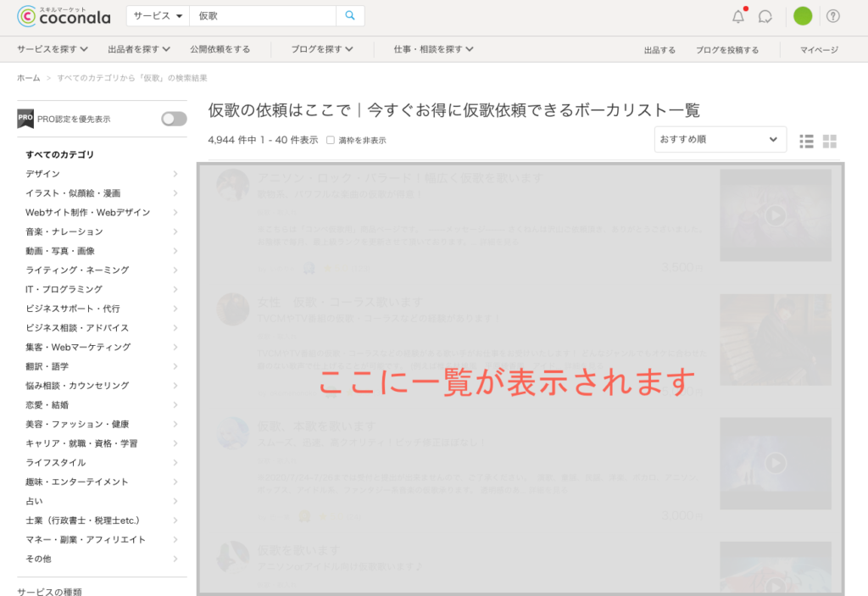Switch to grid view layout icon
The height and width of the screenshot is (596, 868).
tap(830, 141)
